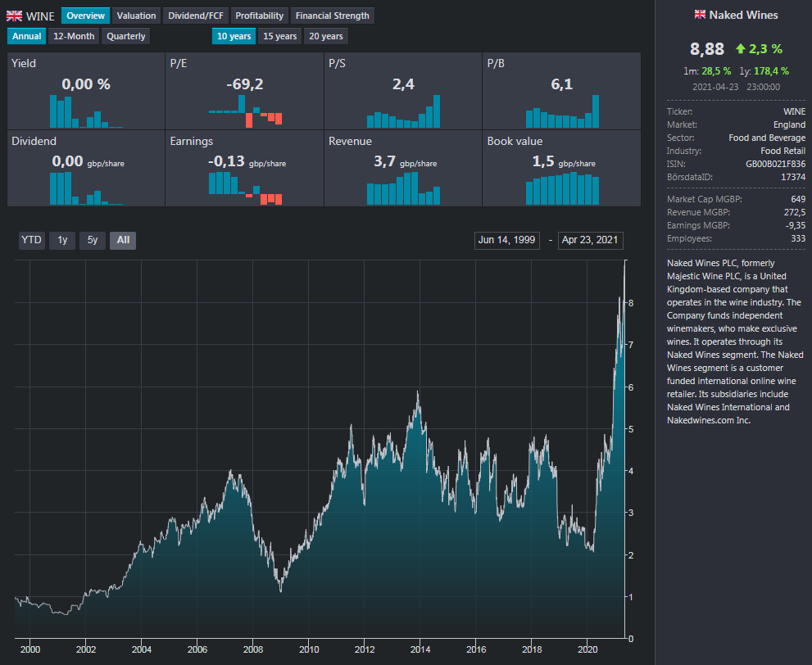Switch to 12-Month reporting period
Viewport: 812px width, 665px height.
click(x=74, y=36)
